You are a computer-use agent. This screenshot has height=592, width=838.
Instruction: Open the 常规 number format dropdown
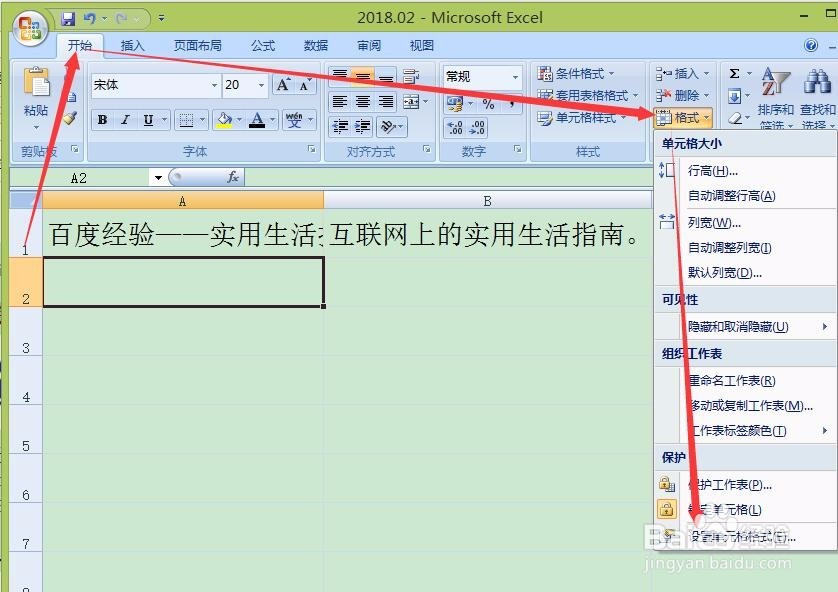click(x=515, y=76)
